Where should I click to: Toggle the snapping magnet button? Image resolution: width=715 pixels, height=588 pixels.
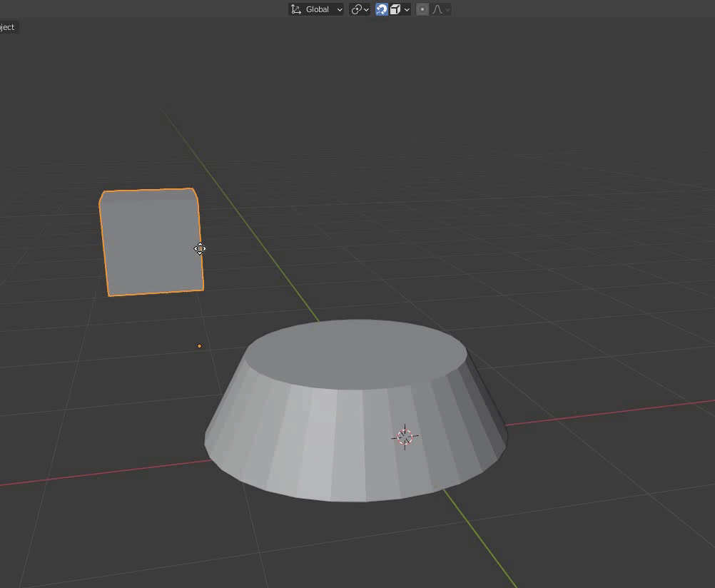click(x=382, y=9)
